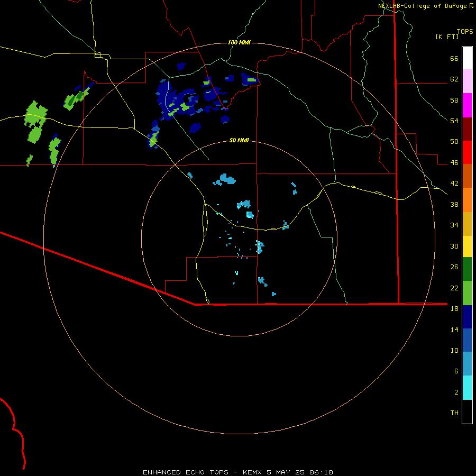Select the magenta legend swatch
Image resolution: width=476 pixels, height=476 pixels.
click(467, 105)
